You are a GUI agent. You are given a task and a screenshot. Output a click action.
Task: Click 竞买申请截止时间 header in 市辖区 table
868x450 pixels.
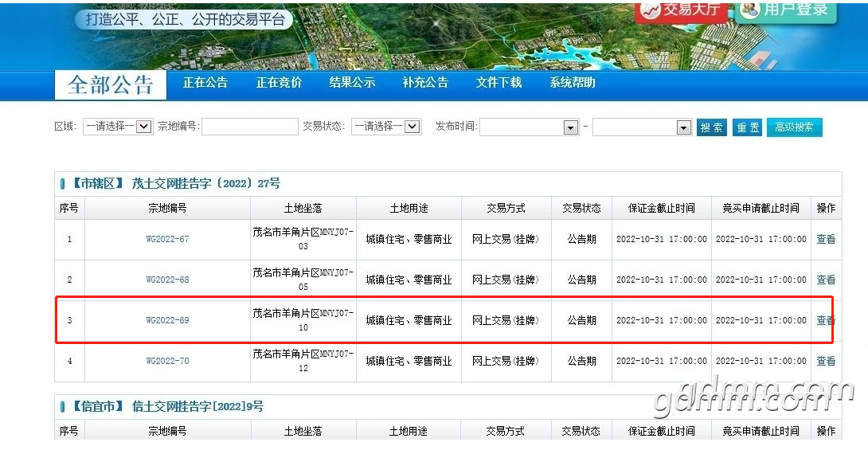coord(761,208)
